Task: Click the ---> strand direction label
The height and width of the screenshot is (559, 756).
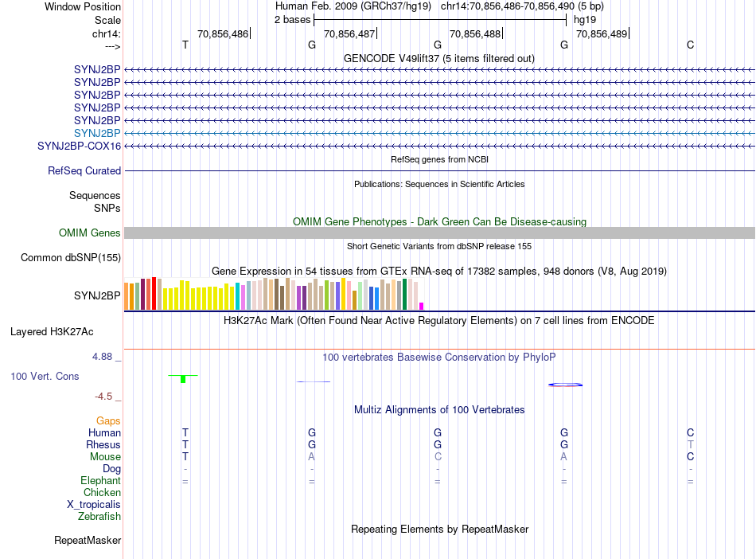Action: 113,47
